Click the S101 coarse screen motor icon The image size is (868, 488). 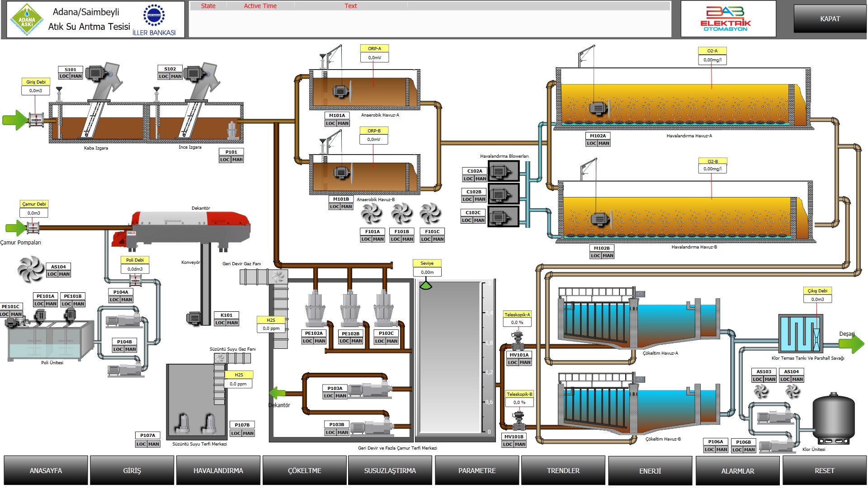click(95, 73)
